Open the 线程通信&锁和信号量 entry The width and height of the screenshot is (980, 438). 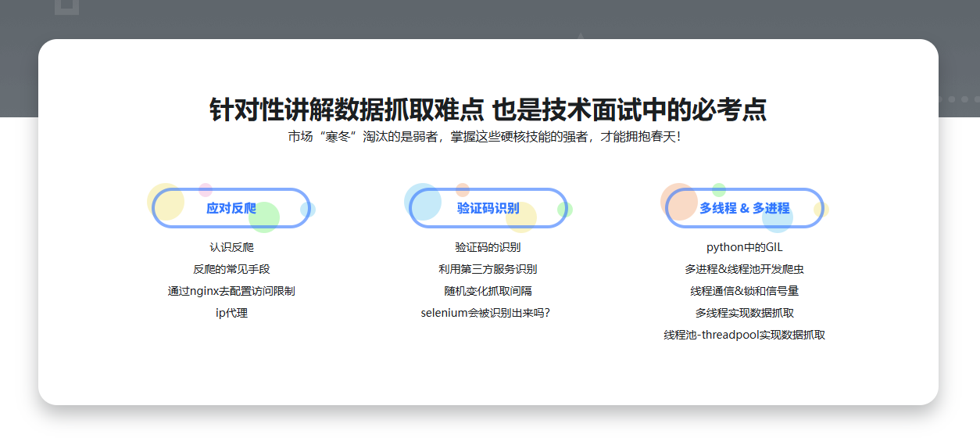point(744,291)
